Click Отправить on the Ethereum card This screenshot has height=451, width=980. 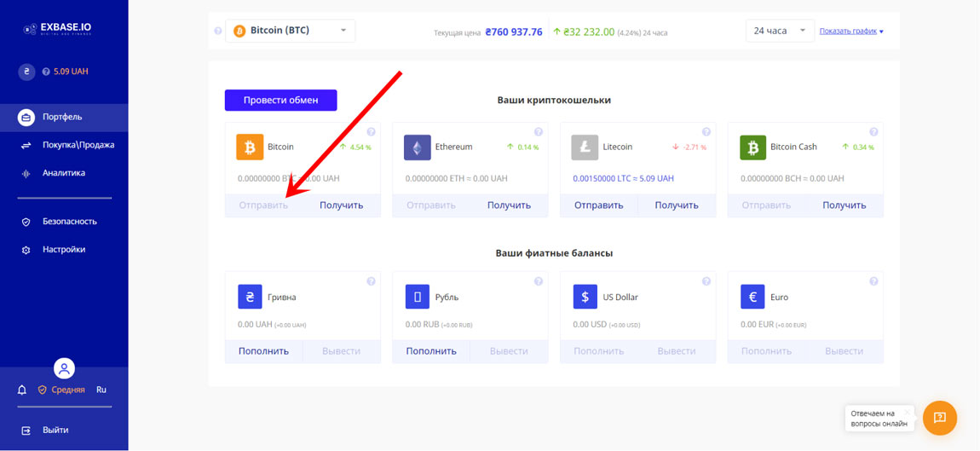click(x=431, y=205)
